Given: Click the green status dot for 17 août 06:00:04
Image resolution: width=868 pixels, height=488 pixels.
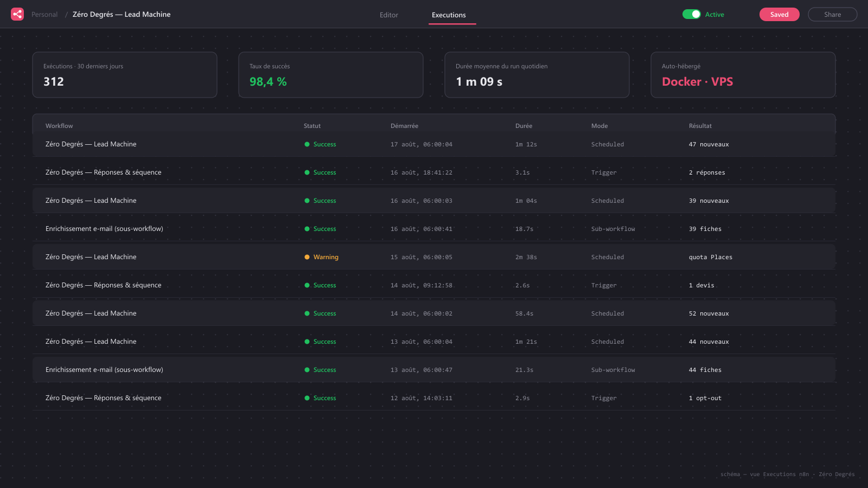Looking at the screenshot, I should point(307,144).
